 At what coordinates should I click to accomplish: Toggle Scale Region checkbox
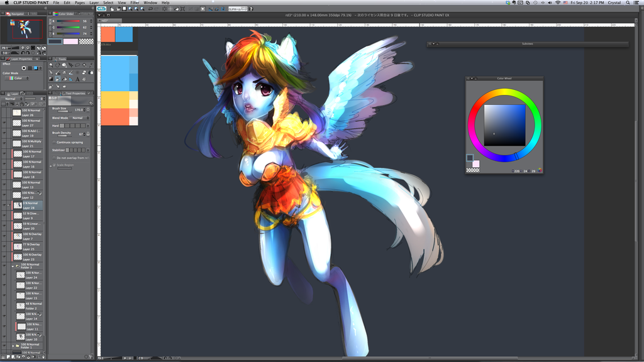[x=54, y=165]
